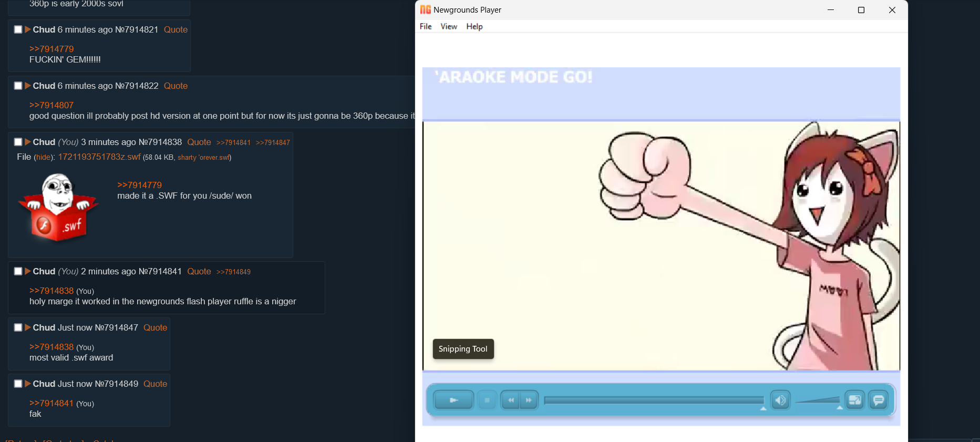The height and width of the screenshot is (442, 980).
Task: Follow the >>7914841 link in post №7914849
Action: click(51, 403)
